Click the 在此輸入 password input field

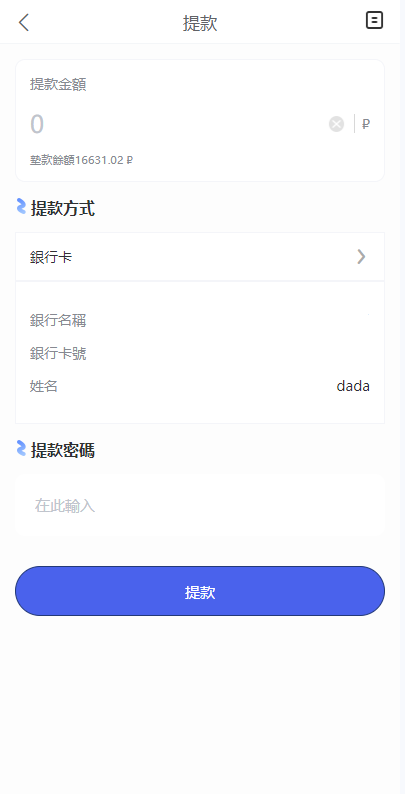[200, 505]
